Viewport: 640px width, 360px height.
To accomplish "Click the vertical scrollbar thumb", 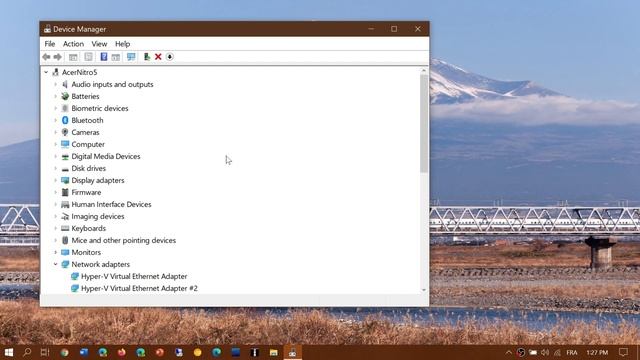I will click(x=424, y=123).
